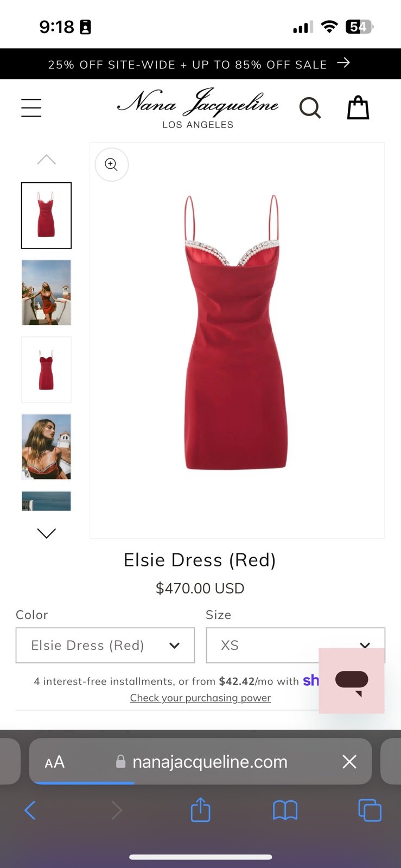This screenshot has height=868, width=401.
Task: Select the close-up model portrait thumbnail
Action: tap(46, 446)
